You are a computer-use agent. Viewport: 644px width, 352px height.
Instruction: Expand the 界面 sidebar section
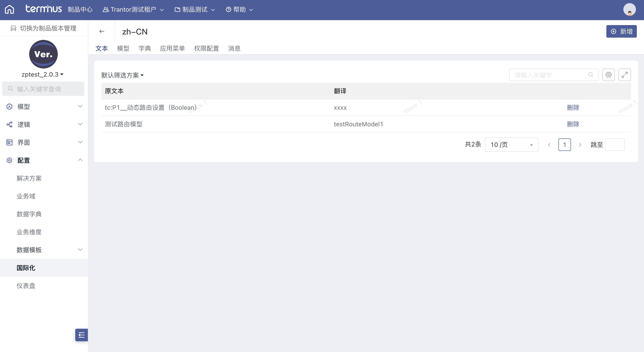click(x=80, y=142)
